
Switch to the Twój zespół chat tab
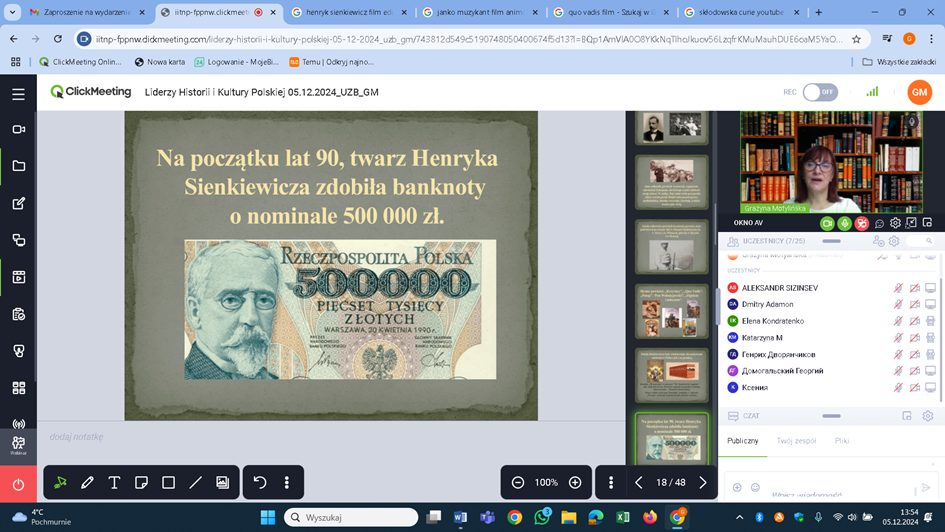(796, 441)
